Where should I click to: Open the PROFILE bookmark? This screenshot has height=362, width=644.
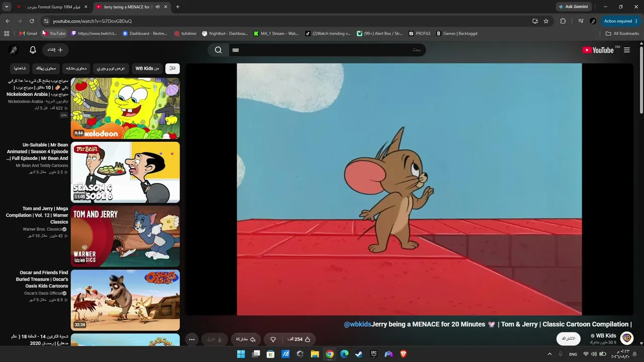pyautogui.click(x=420, y=34)
